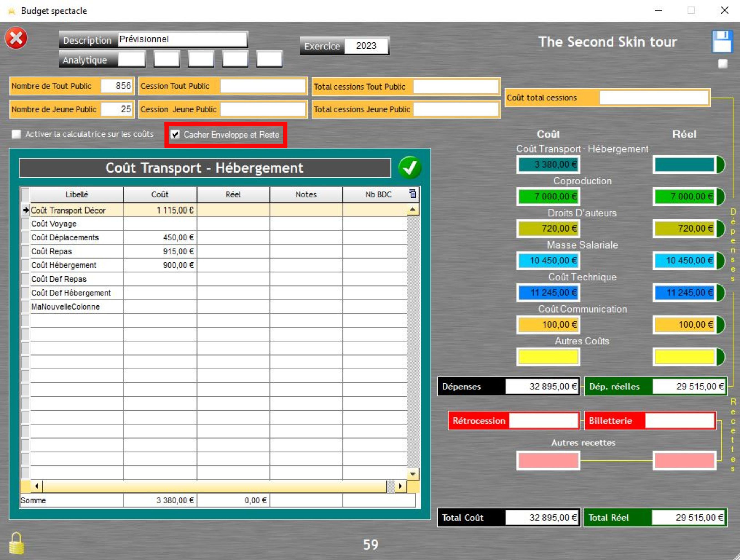Screen dimensions: 740x560
Task: Click the Coût total cessions field
Action: point(654,98)
